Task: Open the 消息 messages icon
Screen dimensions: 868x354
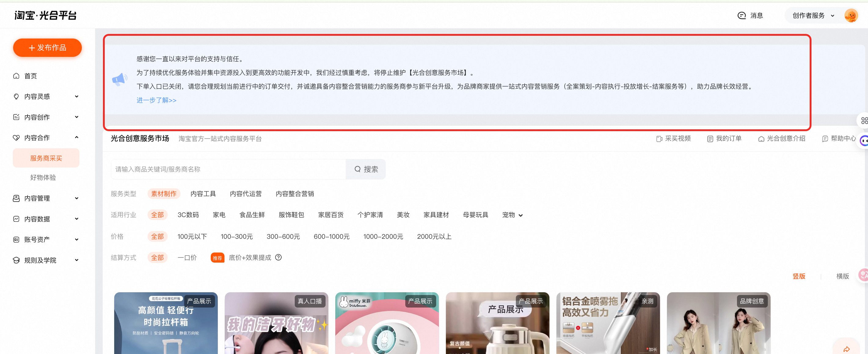Action: [x=742, y=16]
